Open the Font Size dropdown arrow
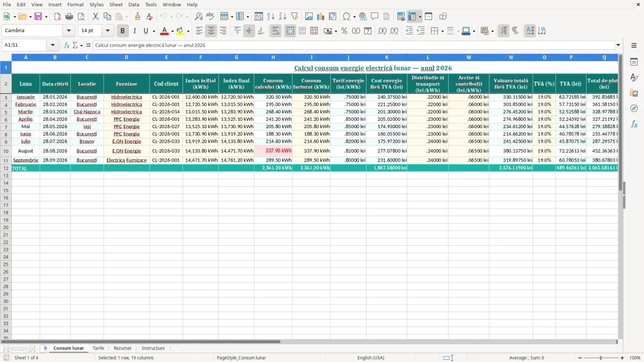Viewport: 644px width, 362px height. [x=107, y=31]
